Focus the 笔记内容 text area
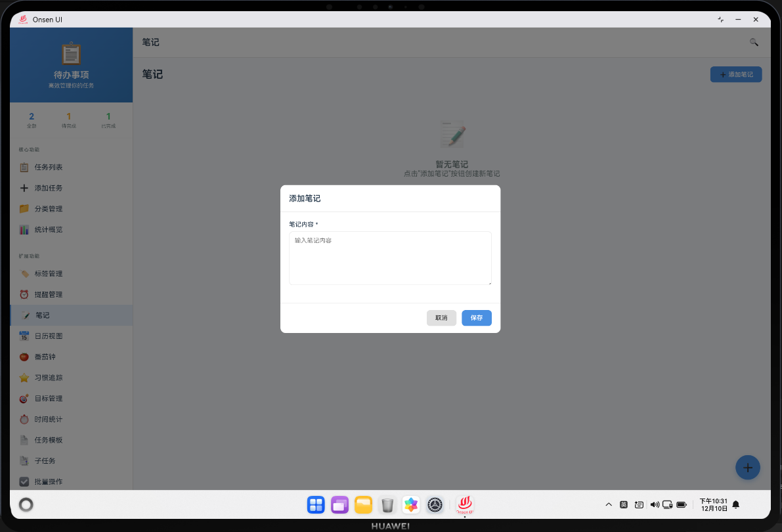Screen dimensions: 782x532 390,258
